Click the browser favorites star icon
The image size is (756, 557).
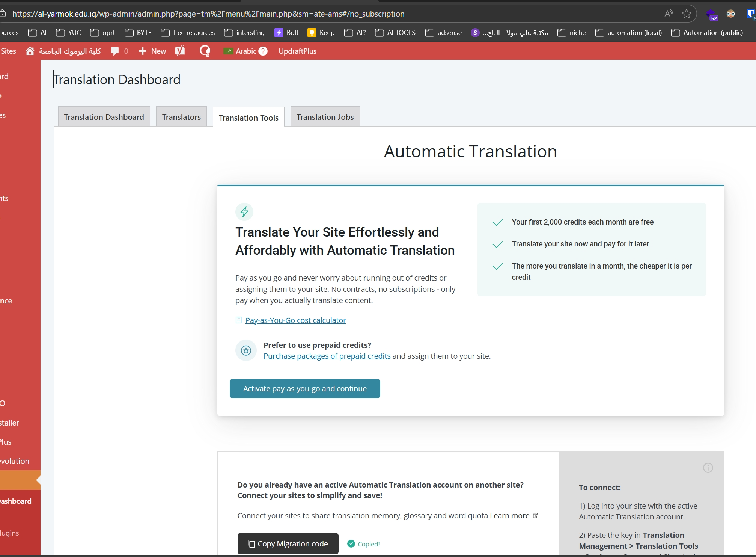tap(686, 14)
